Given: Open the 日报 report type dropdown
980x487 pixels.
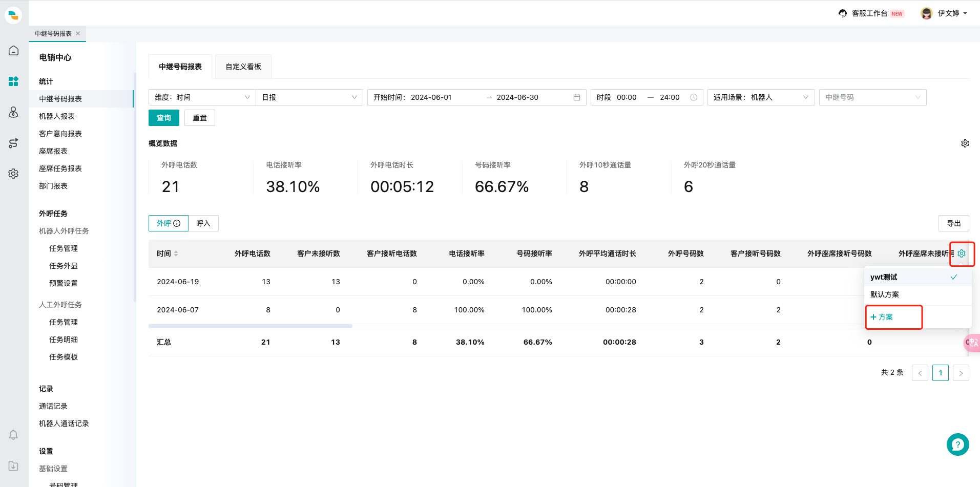Looking at the screenshot, I should [x=309, y=97].
